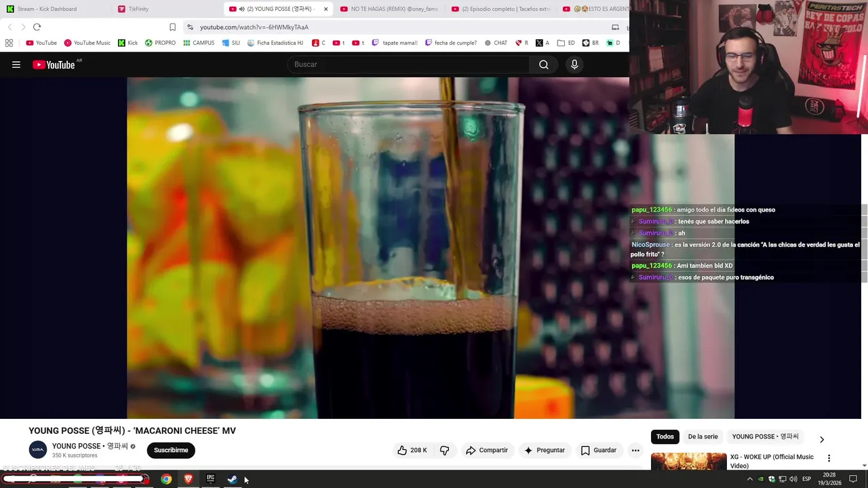
Task: Bookmark this page using bookmark icon
Action: 172,27
